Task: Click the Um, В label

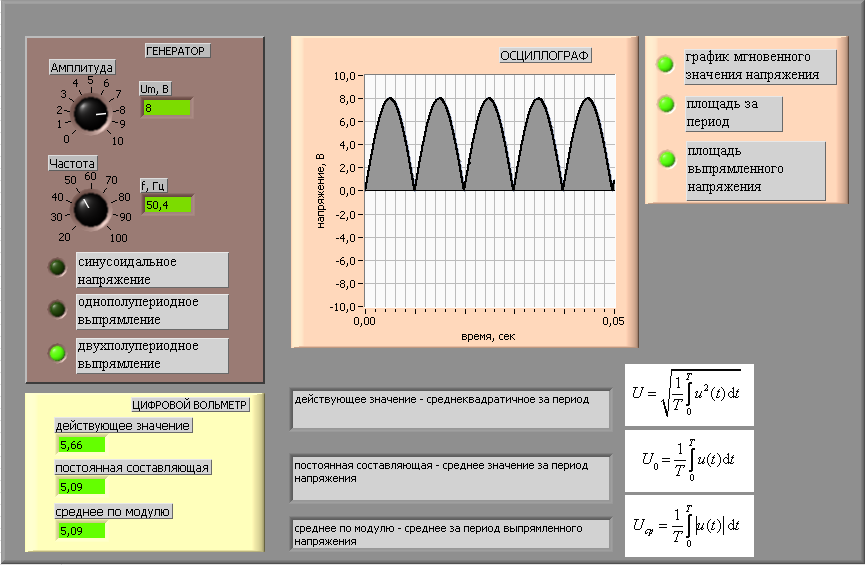Action: tap(155, 89)
